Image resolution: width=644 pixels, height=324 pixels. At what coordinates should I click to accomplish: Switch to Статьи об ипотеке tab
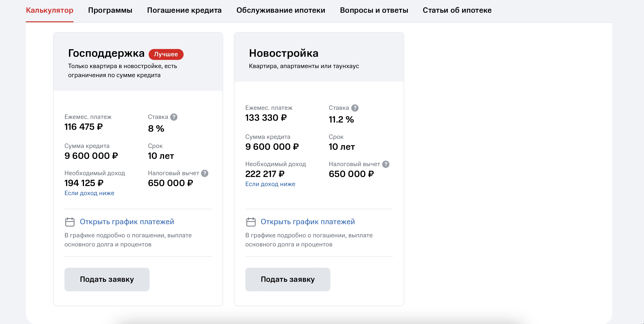click(457, 10)
